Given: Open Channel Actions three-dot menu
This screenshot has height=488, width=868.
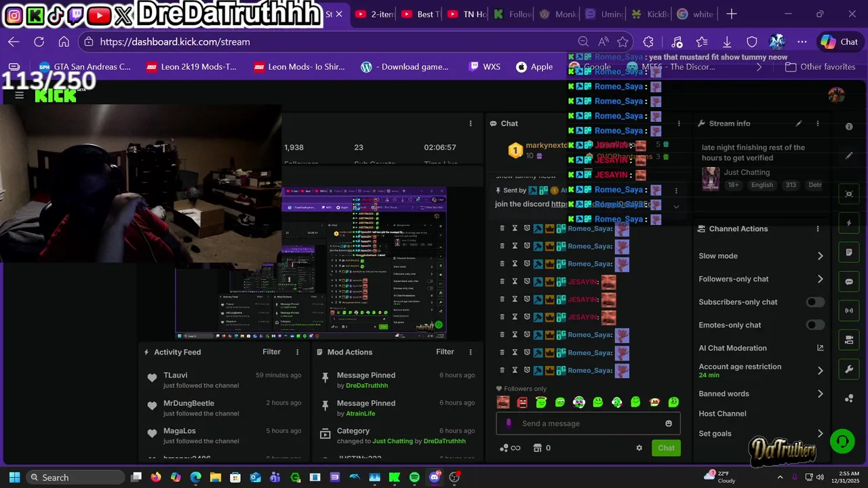Looking at the screenshot, I should point(818,229).
